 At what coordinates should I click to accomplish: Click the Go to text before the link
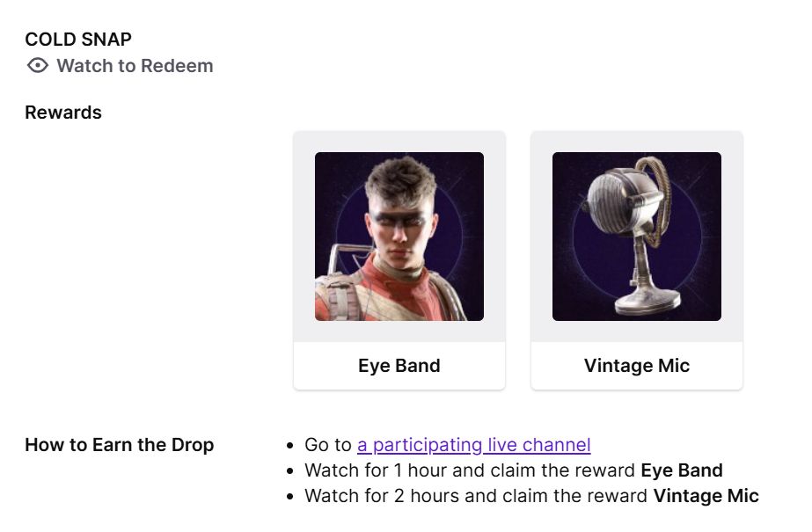click(x=329, y=445)
